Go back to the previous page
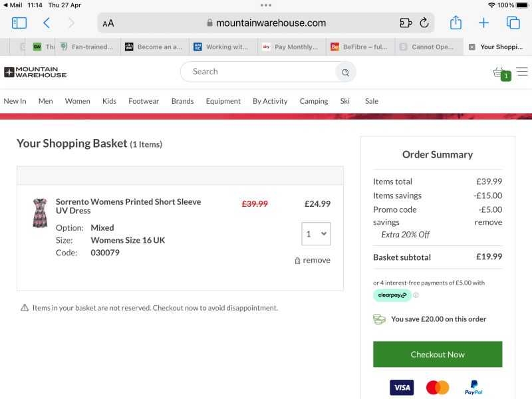 click(x=46, y=23)
